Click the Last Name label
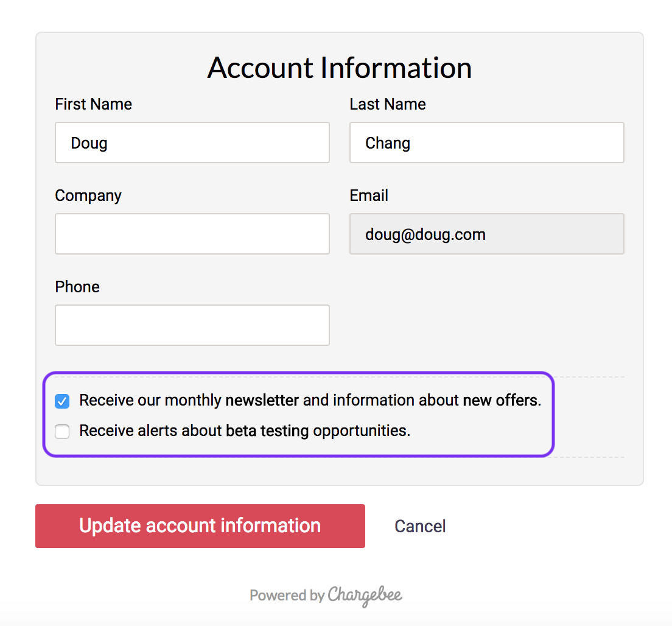The image size is (672, 626). pos(387,104)
